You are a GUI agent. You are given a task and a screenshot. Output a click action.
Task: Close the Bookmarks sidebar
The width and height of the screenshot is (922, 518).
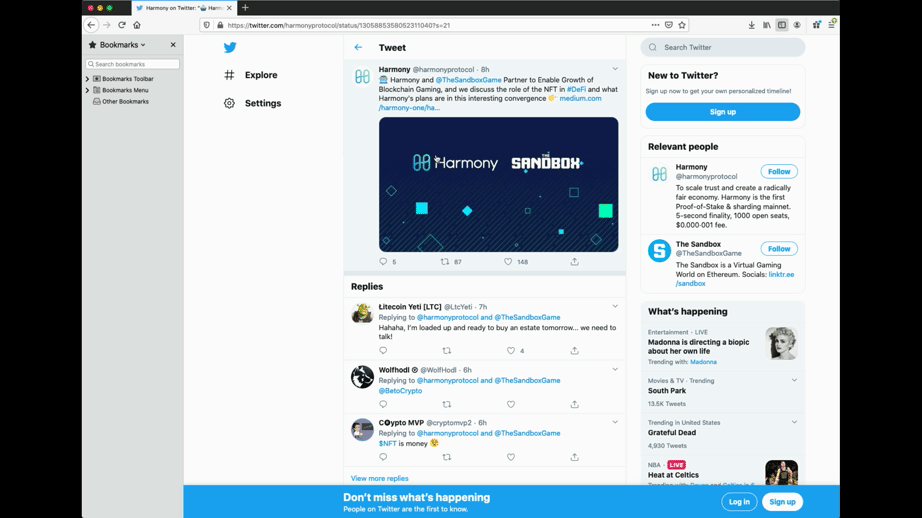click(x=173, y=45)
